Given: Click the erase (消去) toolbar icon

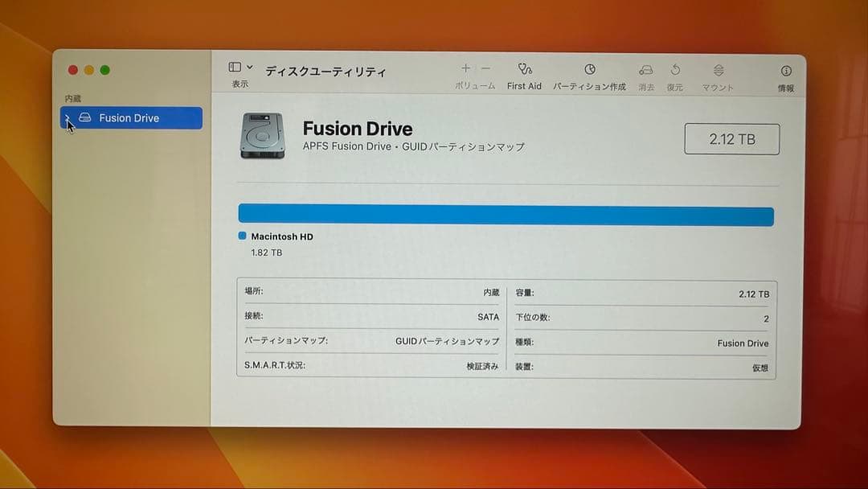Looking at the screenshot, I should 646,70.
